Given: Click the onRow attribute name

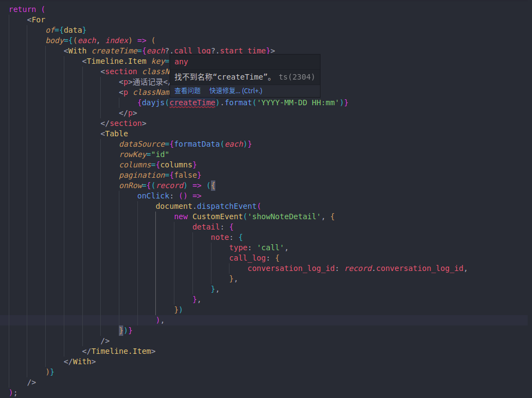Looking at the screenshot, I should [131, 185].
